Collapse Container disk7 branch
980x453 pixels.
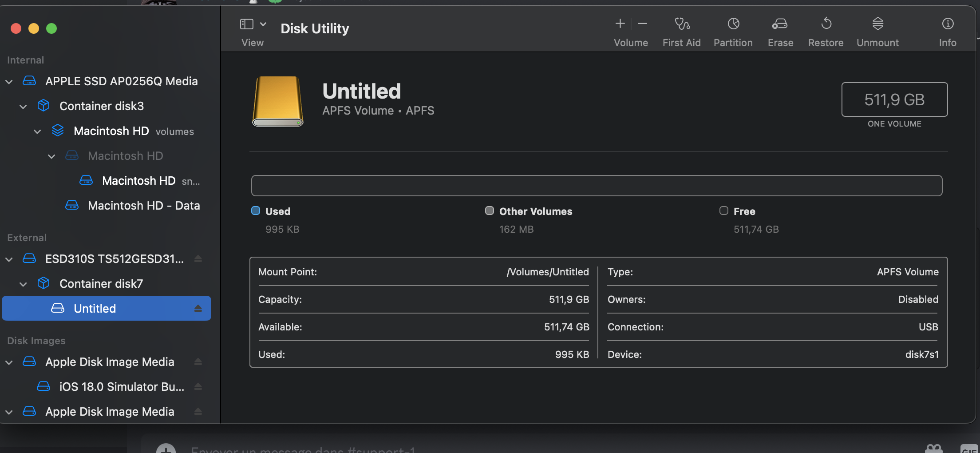tap(23, 284)
